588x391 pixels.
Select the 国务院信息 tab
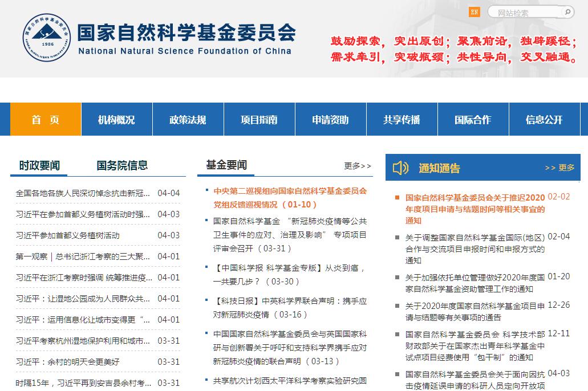click(122, 165)
